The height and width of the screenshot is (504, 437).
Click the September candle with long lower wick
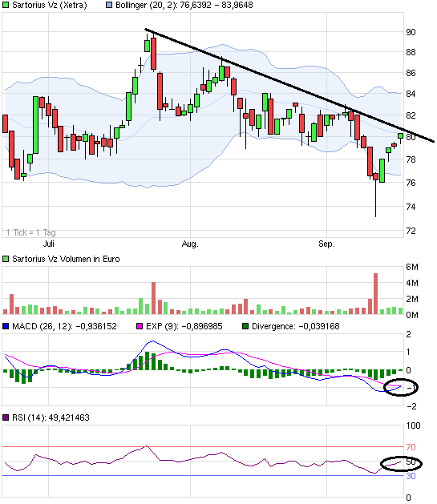[375, 195]
